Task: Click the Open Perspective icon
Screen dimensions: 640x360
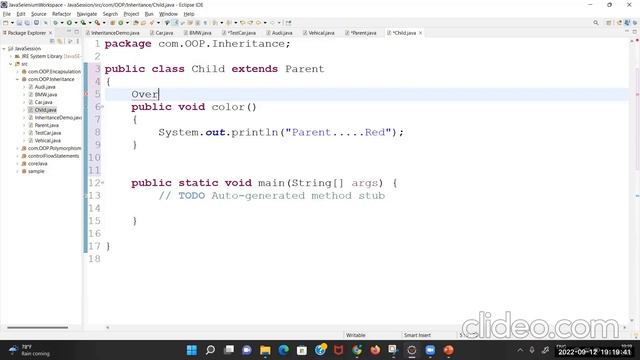Action: [609, 23]
